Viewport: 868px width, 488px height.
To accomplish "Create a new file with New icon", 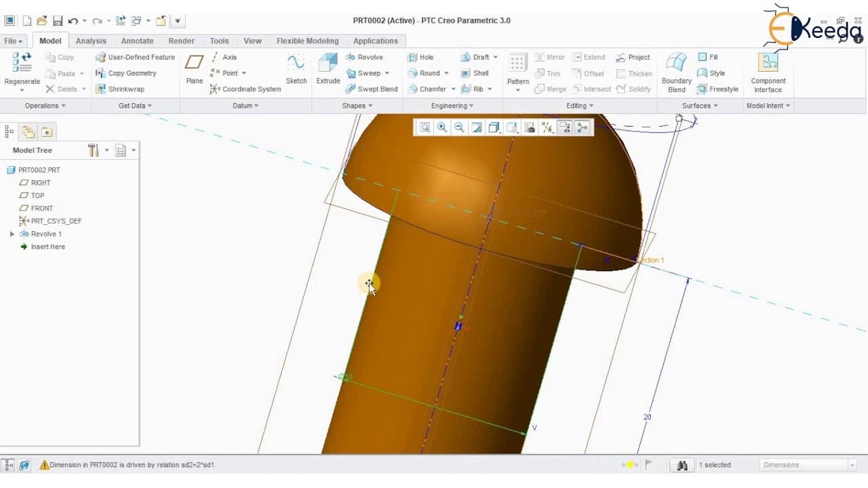I will coord(26,21).
